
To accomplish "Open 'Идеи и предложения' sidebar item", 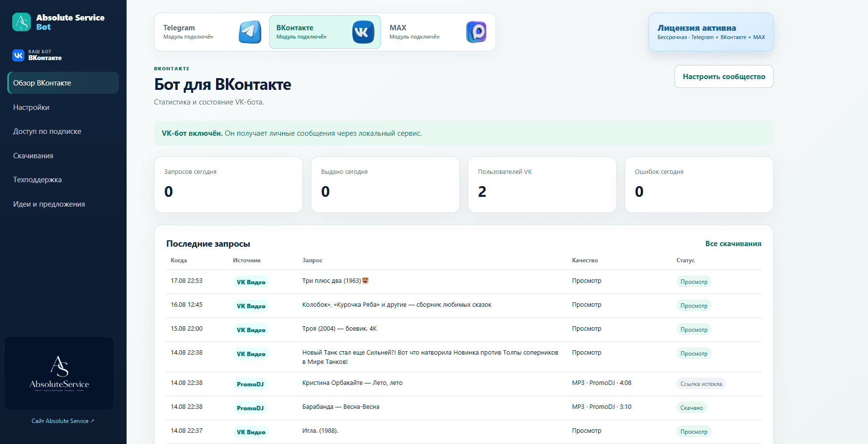I will [x=63, y=204].
